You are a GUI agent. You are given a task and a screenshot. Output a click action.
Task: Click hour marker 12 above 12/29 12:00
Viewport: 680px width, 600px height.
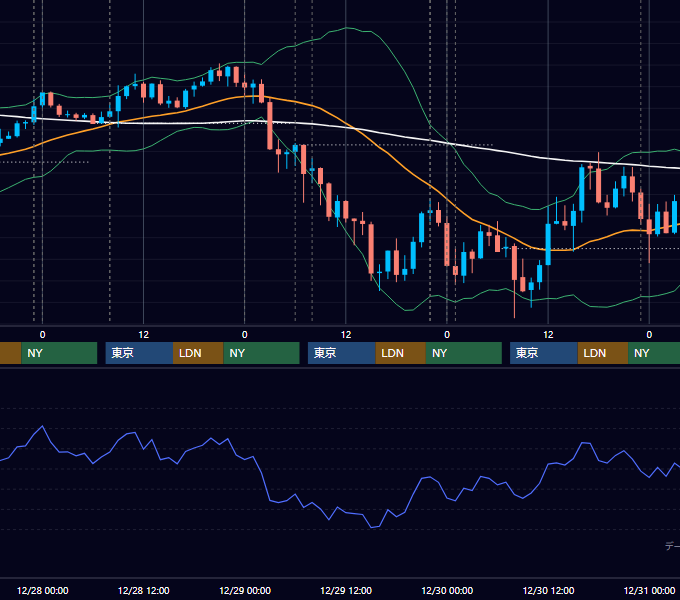(x=346, y=335)
